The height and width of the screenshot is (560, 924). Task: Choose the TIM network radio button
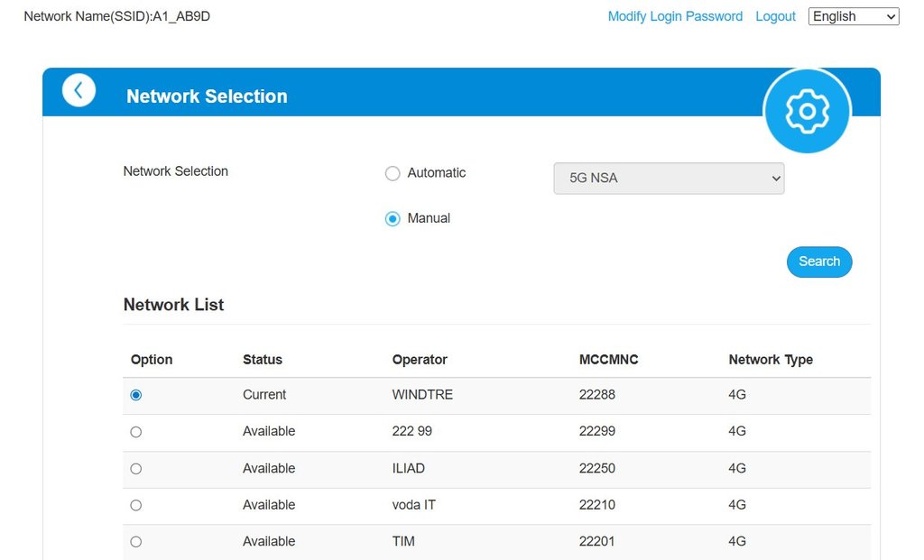[x=136, y=542]
